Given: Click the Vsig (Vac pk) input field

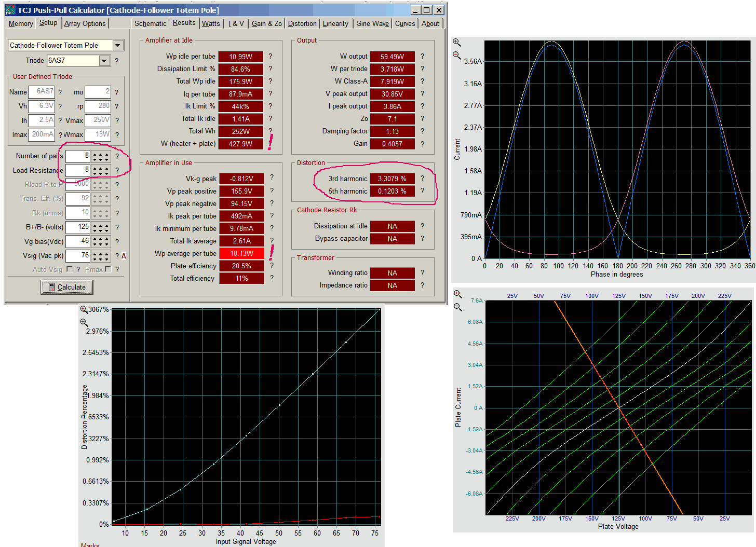Looking at the screenshot, I should (78, 256).
